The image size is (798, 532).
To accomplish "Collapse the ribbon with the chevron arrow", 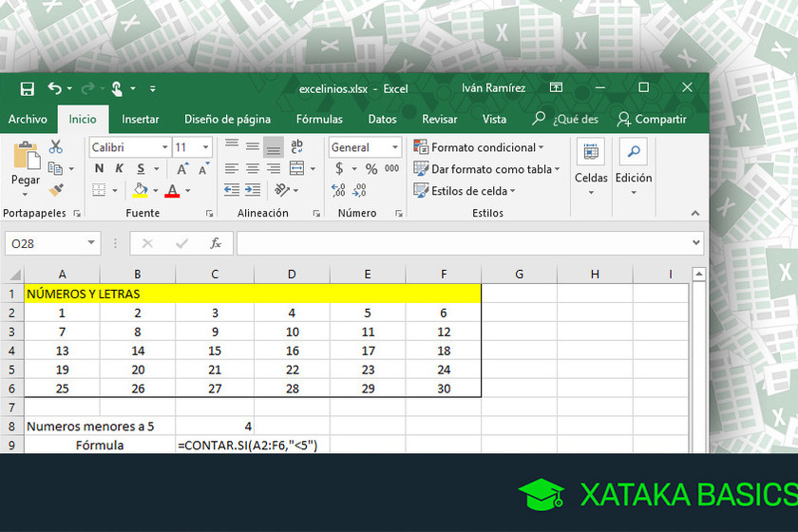I will (x=695, y=214).
